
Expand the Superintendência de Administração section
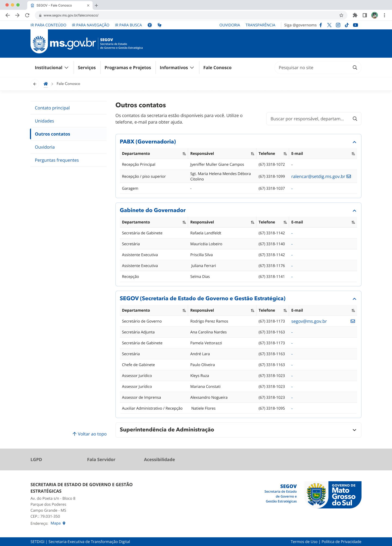[354, 430]
